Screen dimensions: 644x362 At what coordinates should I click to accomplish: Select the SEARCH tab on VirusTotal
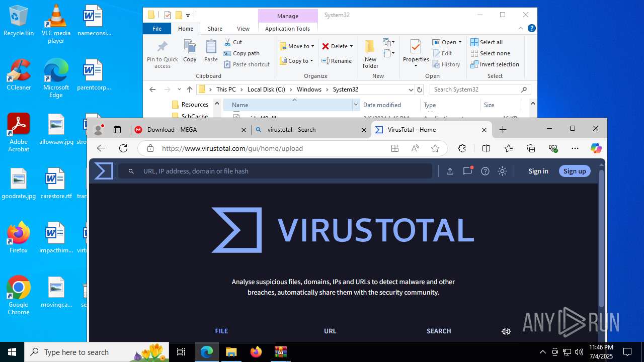click(439, 331)
